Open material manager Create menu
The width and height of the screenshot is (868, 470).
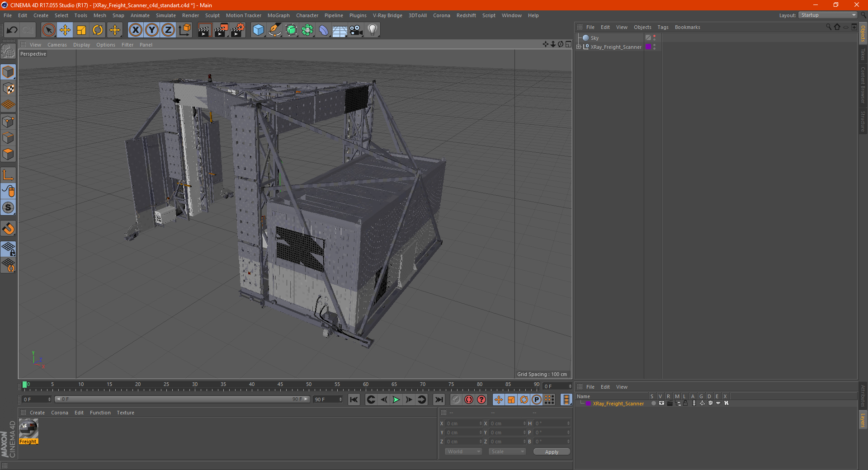tap(37, 413)
